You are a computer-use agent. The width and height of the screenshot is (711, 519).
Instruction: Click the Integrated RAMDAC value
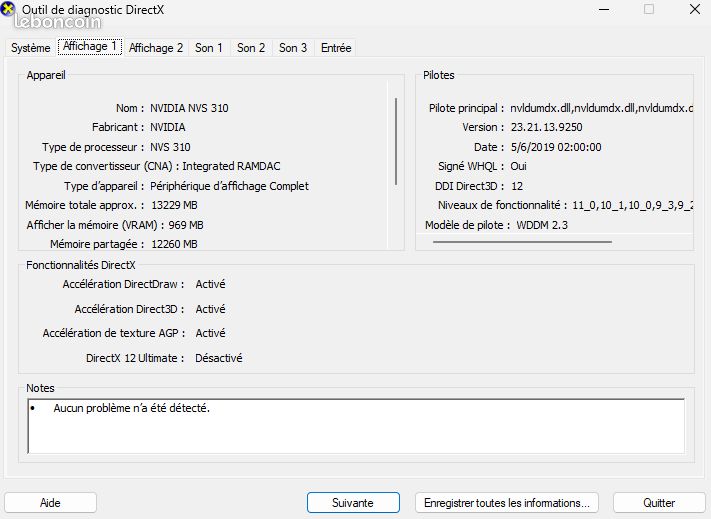tap(231, 166)
